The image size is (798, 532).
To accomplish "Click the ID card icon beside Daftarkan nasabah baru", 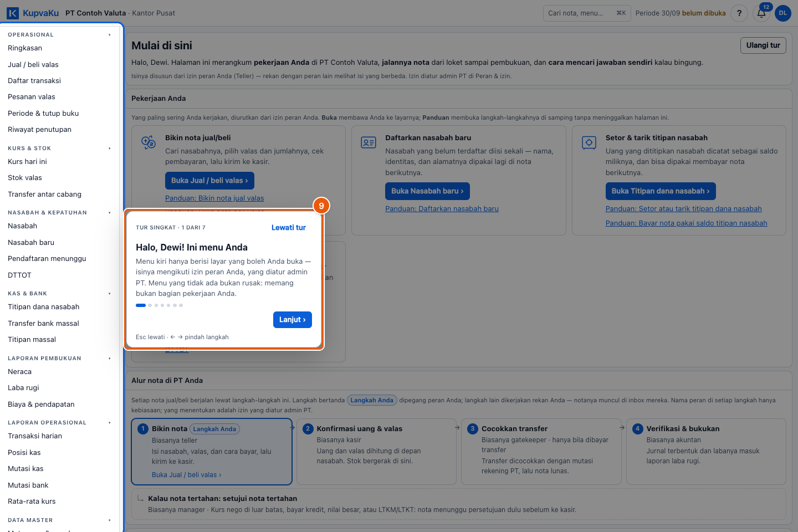I will pos(369,142).
